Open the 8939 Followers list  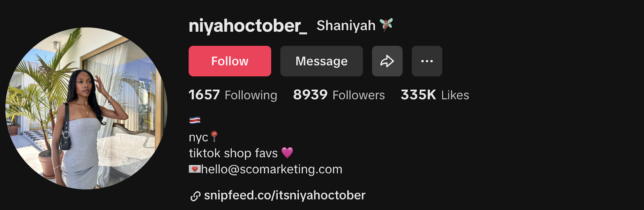[x=339, y=95]
